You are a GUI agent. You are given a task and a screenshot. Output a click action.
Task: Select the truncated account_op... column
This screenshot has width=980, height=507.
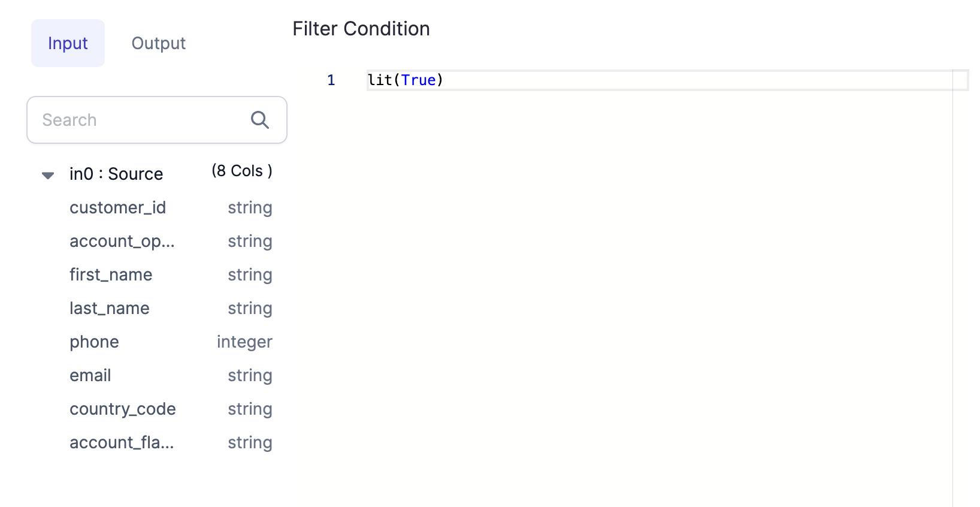(122, 241)
